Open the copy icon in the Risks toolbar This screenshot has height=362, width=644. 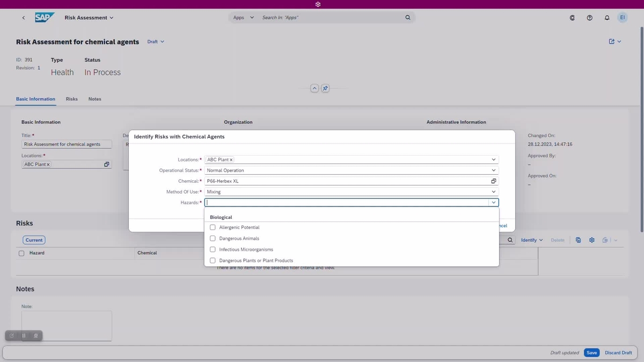tap(578, 240)
